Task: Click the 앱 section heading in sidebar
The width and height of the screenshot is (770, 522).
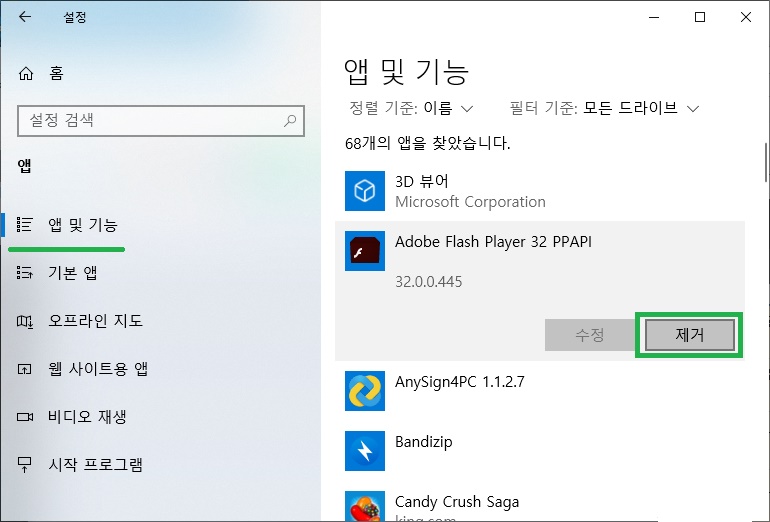Action: (25, 165)
